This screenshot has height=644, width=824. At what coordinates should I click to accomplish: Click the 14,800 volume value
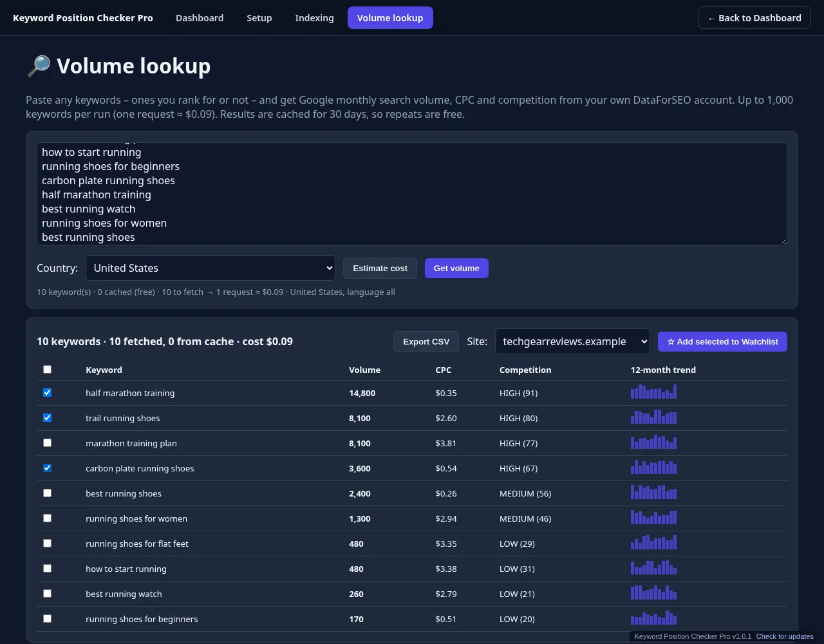tap(362, 393)
